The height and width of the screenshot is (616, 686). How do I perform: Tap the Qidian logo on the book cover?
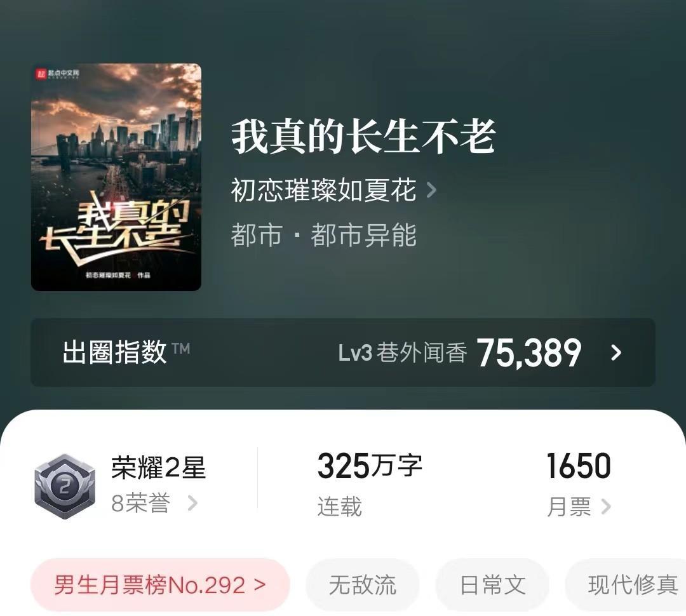point(58,74)
